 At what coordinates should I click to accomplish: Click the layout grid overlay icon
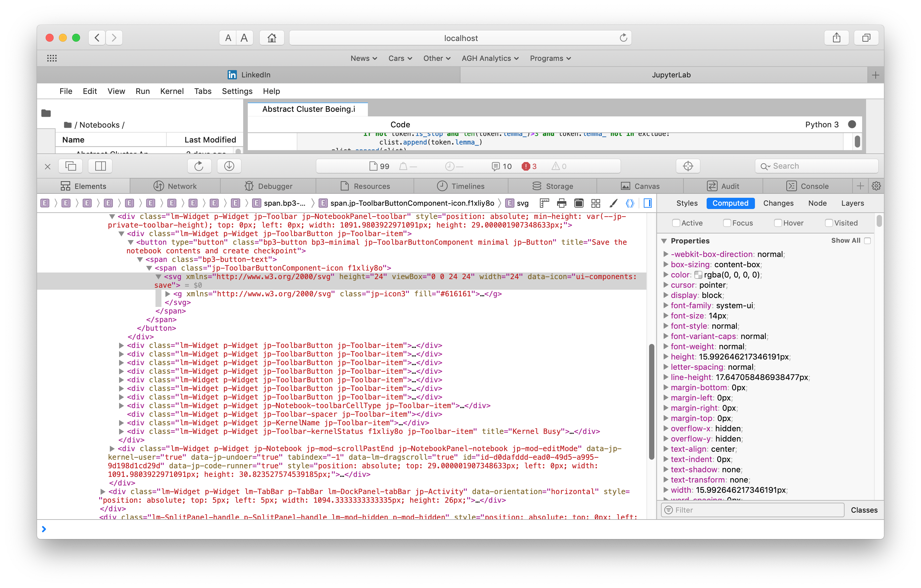[595, 203]
